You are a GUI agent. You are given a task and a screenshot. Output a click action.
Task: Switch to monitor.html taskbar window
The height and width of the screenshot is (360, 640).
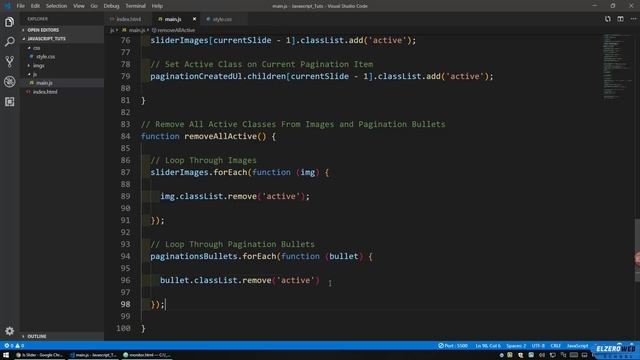pos(147,355)
